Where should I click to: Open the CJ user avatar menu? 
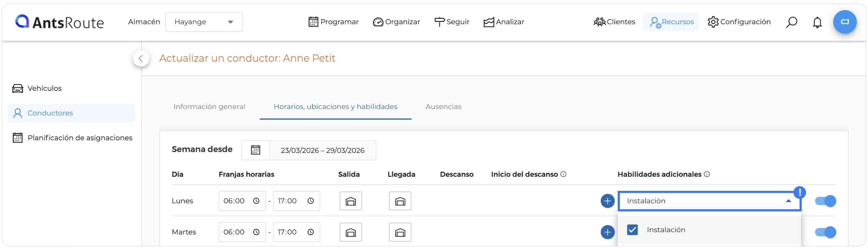845,22
